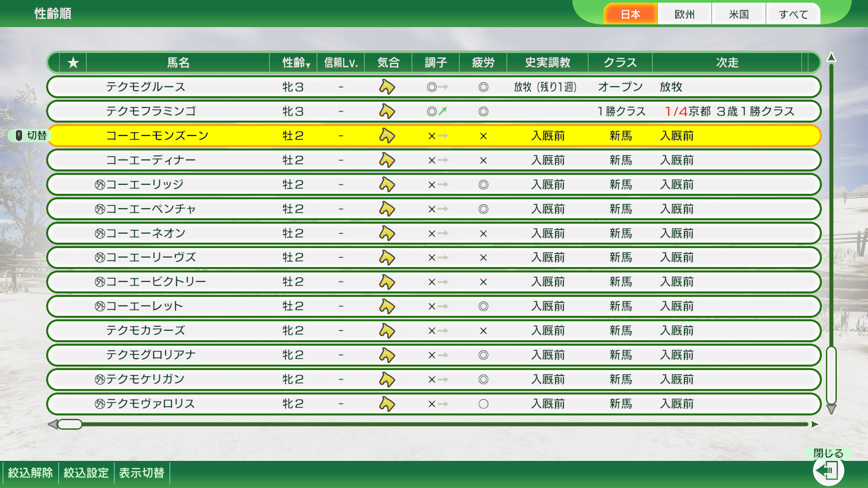Viewport: 868px width, 488px height.
Task: Switch to the 欧州 tab
Action: coord(684,14)
